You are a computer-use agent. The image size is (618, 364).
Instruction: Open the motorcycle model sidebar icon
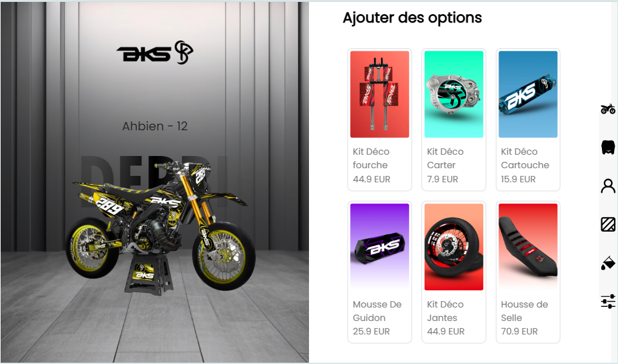(x=608, y=108)
